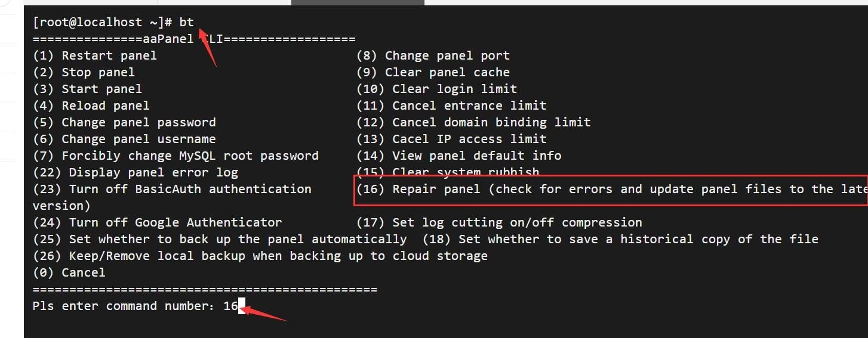Image resolution: width=868 pixels, height=338 pixels.
Task: Click the "(0) Cancel" option
Action: [69, 272]
